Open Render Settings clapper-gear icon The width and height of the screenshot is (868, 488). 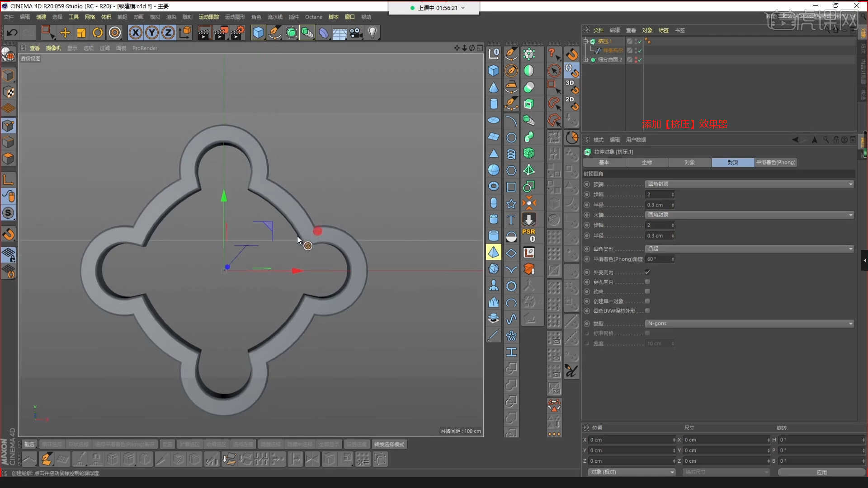tap(238, 33)
